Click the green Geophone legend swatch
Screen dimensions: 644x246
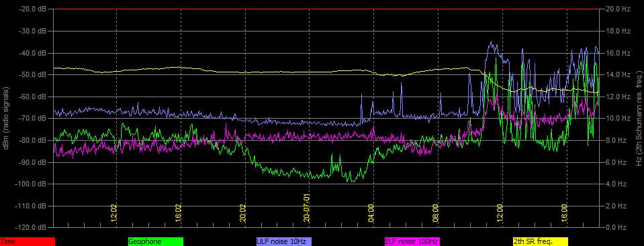(x=156, y=242)
